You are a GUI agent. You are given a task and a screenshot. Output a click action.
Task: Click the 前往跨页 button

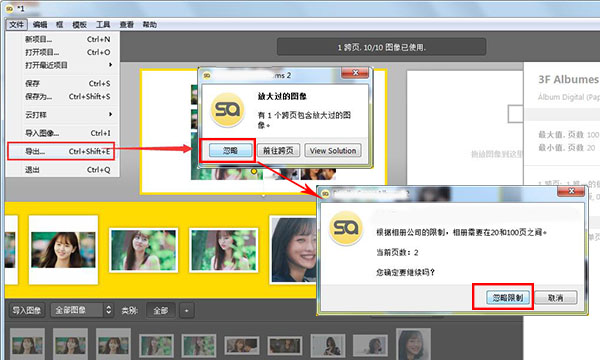click(278, 151)
